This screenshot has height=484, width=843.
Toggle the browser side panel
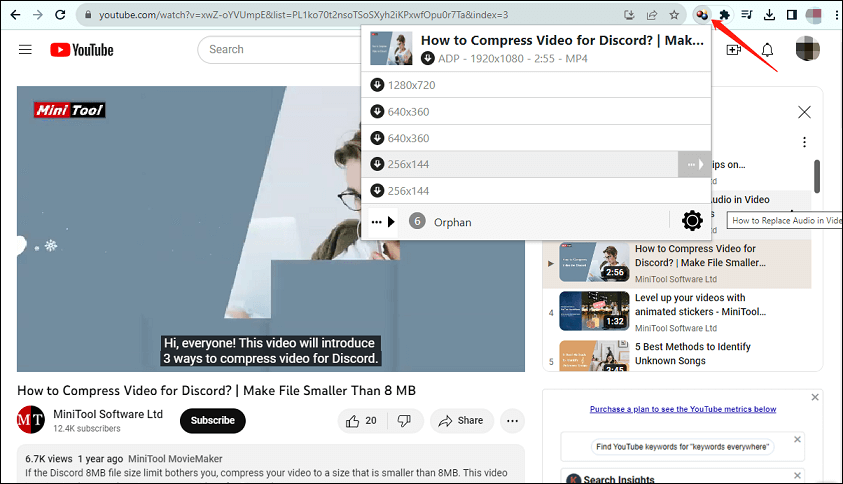click(x=792, y=15)
